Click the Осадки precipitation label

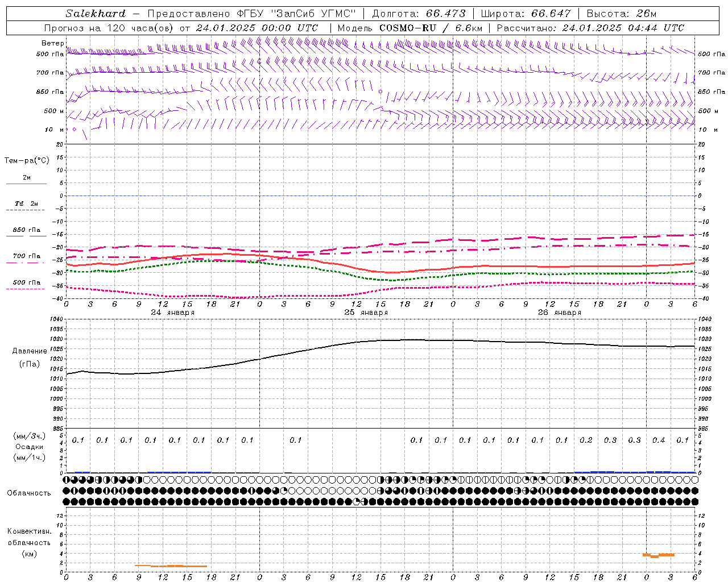click(x=30, y=447)
